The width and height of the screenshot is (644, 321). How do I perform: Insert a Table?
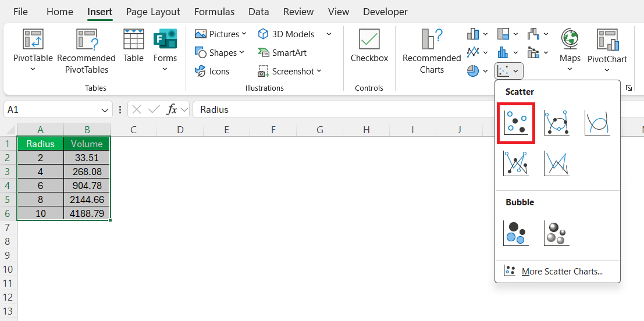pyautogui.click(x=133, y=46)
